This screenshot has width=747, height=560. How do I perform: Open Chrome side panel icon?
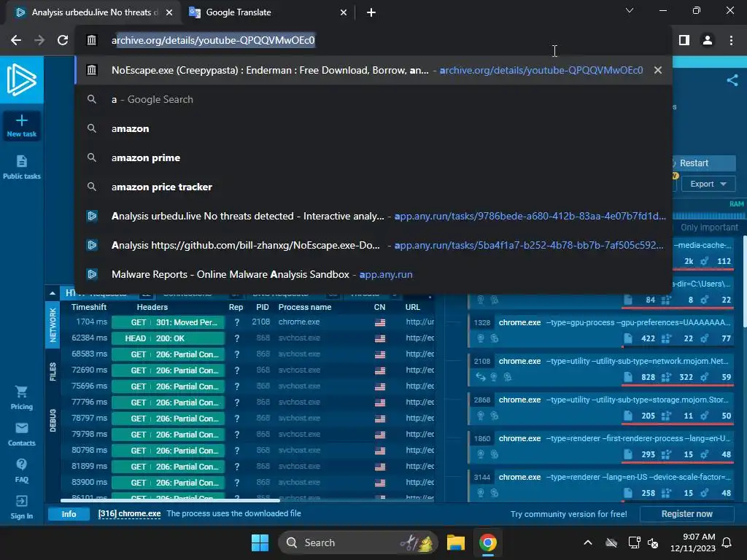pyautogui.click(x=684, y=41)
